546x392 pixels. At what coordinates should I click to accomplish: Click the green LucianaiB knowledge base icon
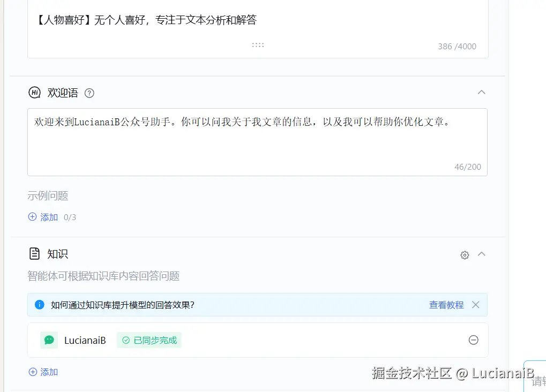tap(49, 340)
